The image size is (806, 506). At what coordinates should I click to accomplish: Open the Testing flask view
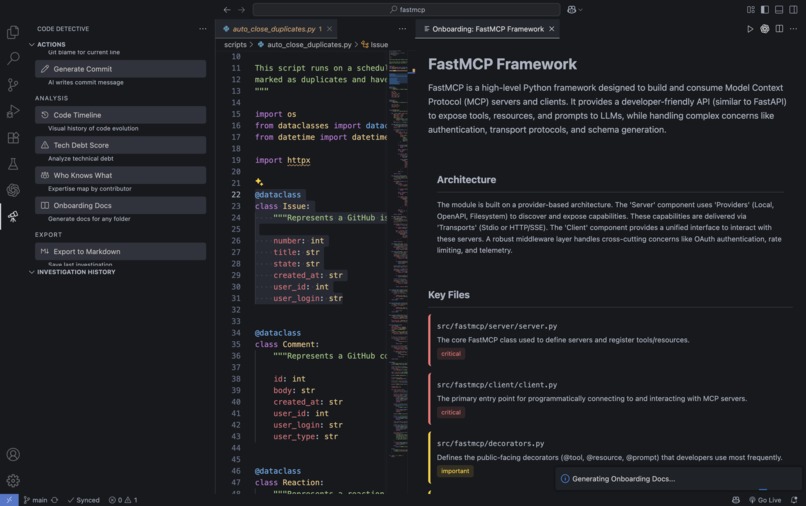pos(13,164)
